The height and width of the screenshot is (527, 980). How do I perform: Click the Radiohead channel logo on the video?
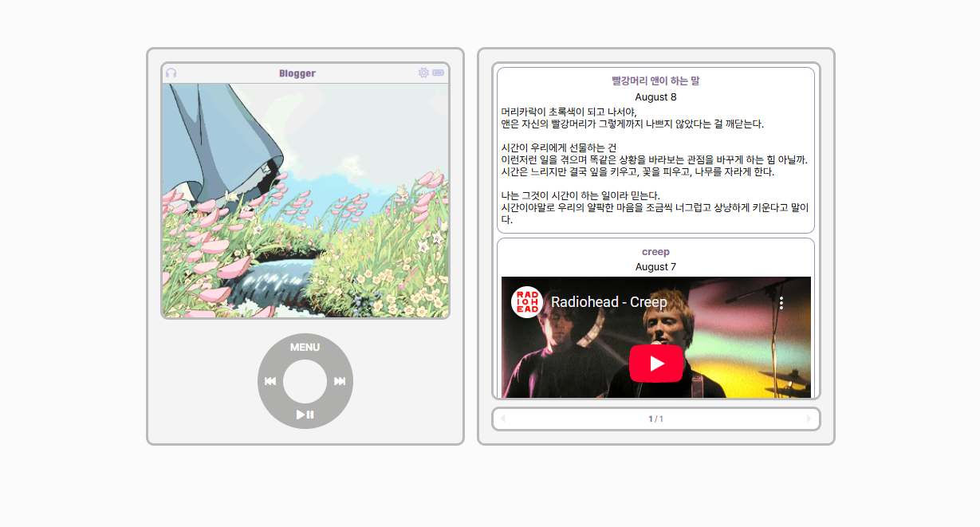click(x=527, y=302)
